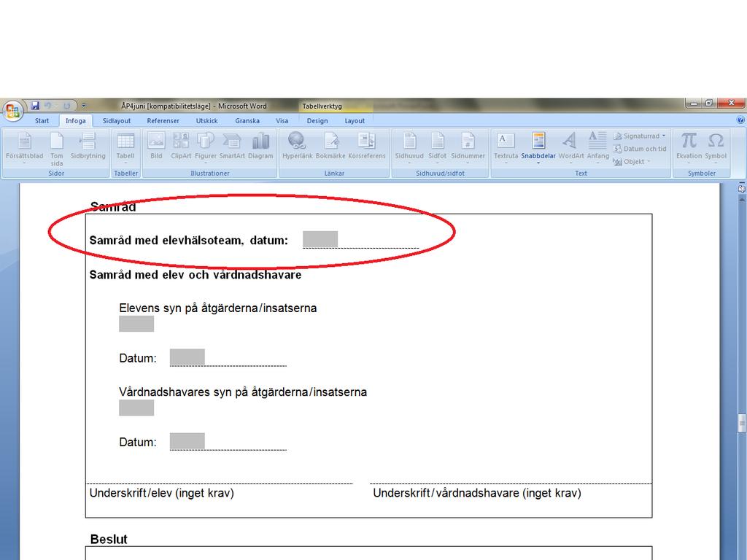The height and width of the screenshot is (560, 747).
Task: Insert a Tom sida blank page
Action: pos(57,148)
